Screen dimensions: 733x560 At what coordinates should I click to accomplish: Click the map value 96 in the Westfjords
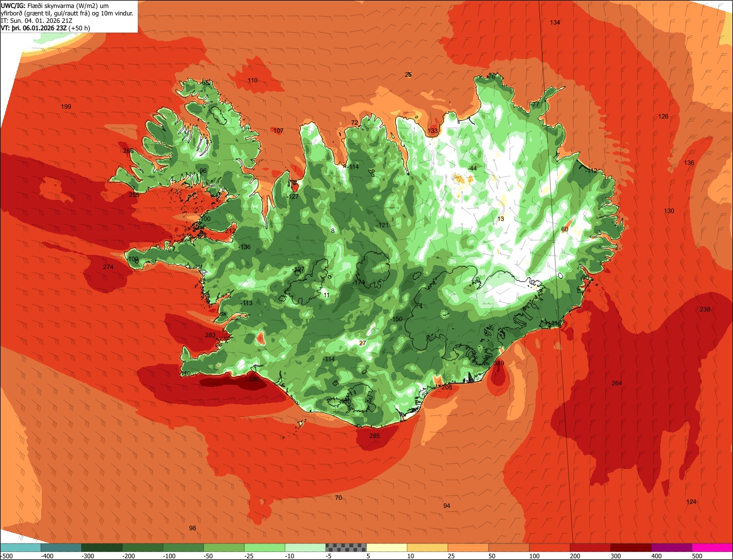[203, 171]
